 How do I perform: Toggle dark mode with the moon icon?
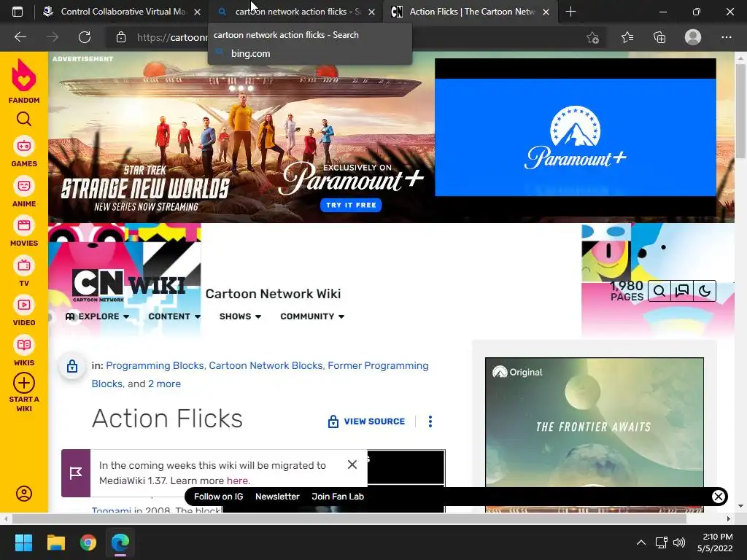tap(705, 291)
